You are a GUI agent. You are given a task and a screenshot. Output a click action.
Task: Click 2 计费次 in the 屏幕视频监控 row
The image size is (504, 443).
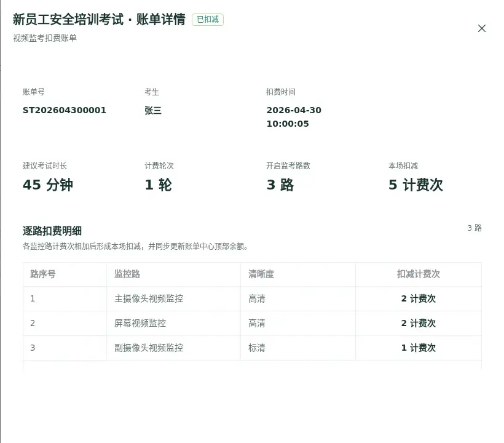pyautogui.click(x=418, y=323)
